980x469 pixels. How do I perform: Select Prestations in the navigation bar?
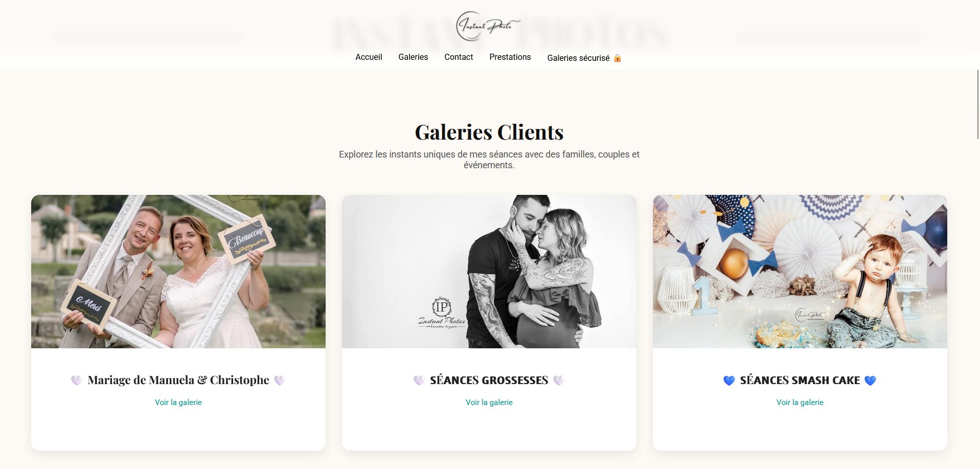click(510, 57)
